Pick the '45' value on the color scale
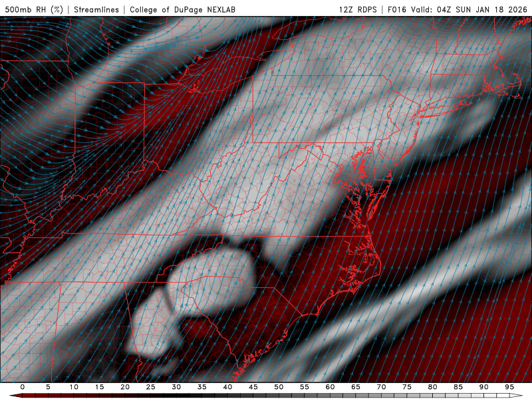 253,387
